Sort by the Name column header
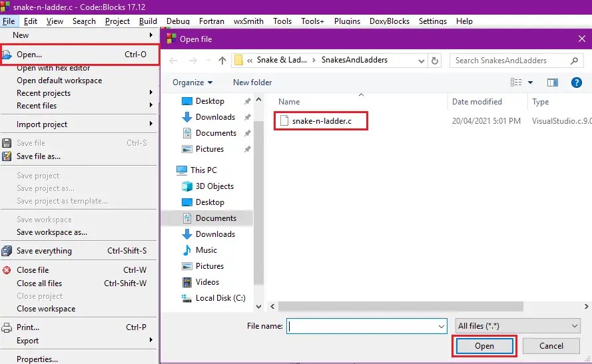The height and width of the screenshot is (364, 592). 289,101
